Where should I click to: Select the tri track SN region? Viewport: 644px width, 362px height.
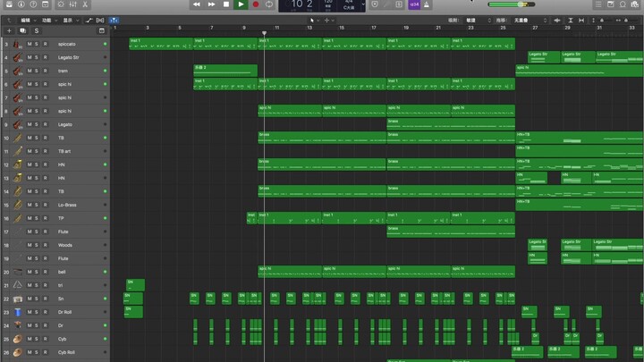click(x=135, y=285)
